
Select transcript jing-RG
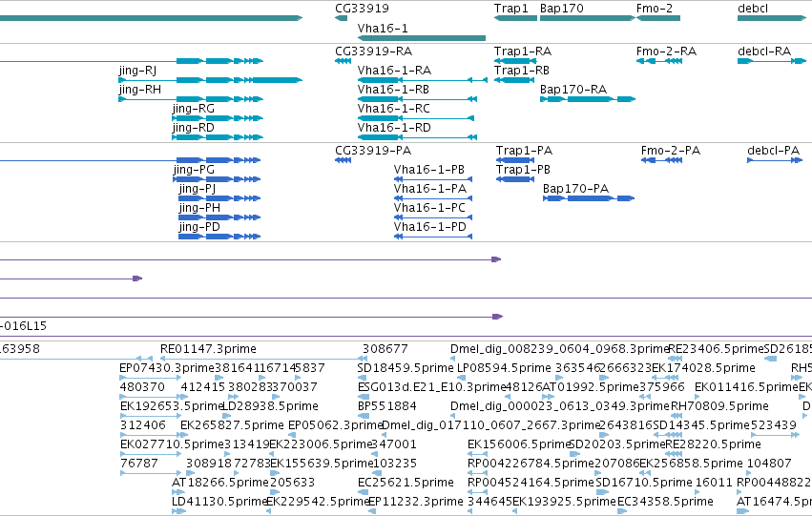[193, 109]
